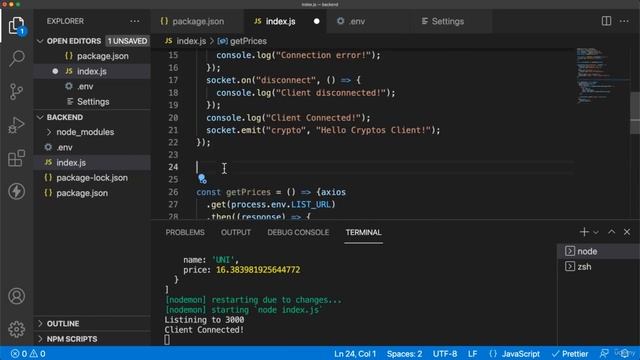Screen dimensions: 640x360
Task: Open the Search view in activity bar
Action: pyautogui.click(x=16, y=58)
